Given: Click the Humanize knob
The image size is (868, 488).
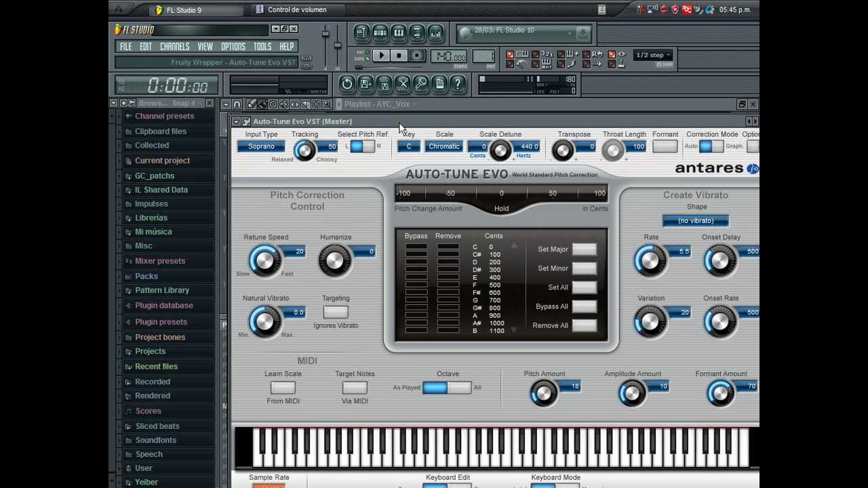Looking at the screenshot, I should (x=334, y=260).
